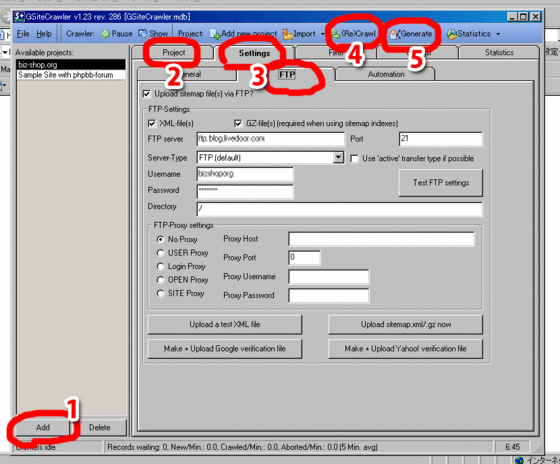560x464 pixels.
Task: Click the Port input field
Action: click(440, 139)
